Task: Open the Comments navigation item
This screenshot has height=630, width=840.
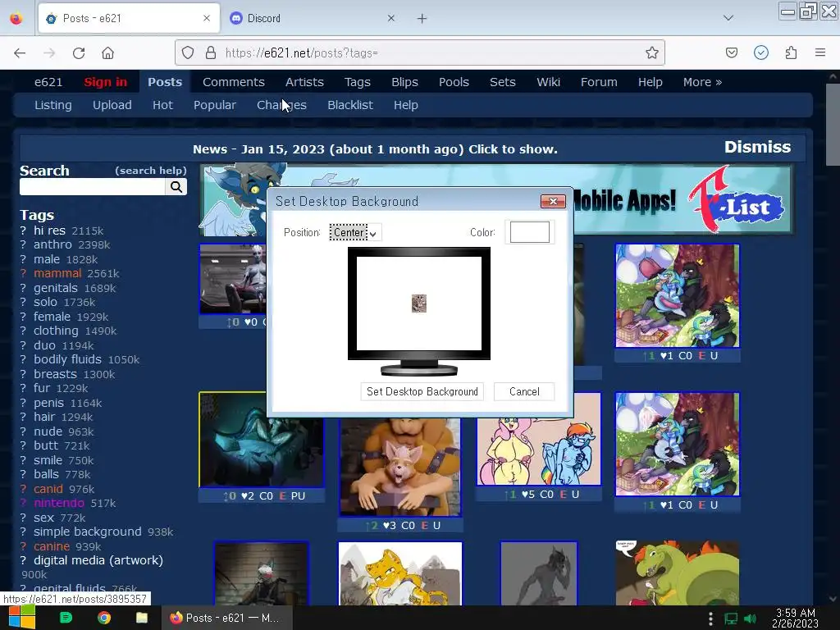Action: (234, 82)
